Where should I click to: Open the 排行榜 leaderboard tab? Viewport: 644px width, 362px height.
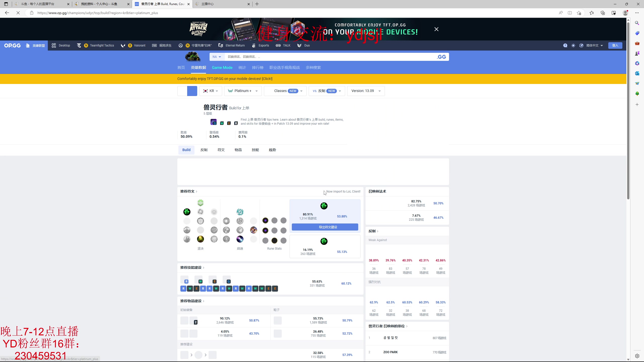coord(258,68)
